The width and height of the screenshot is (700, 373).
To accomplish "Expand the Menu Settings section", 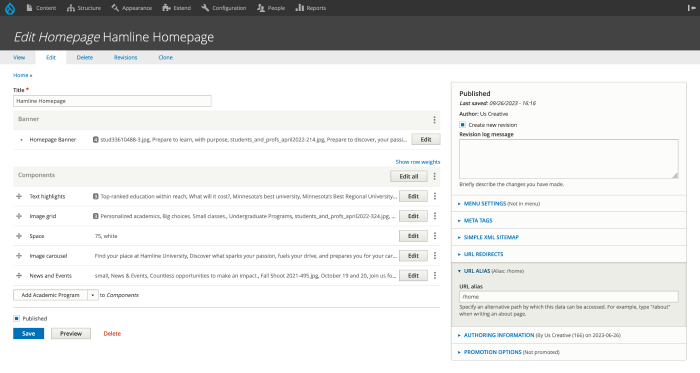I will pyautogui.click(x=484, y=203).
